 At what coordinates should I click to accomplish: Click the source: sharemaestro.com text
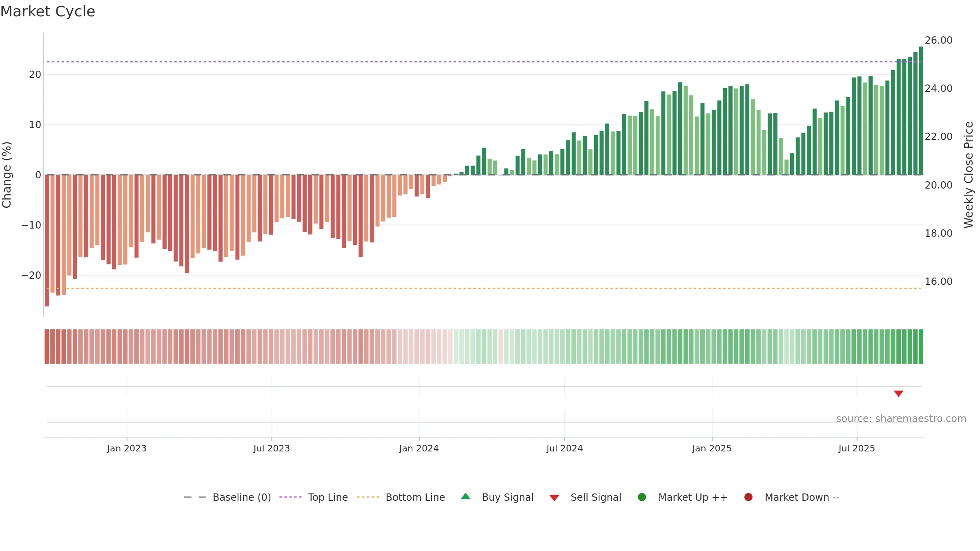(x=901, y=419)
